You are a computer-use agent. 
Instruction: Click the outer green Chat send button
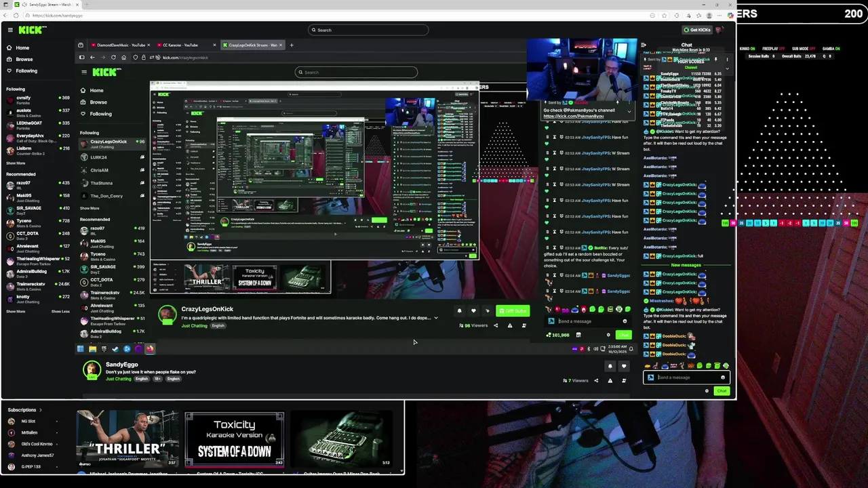722,391
